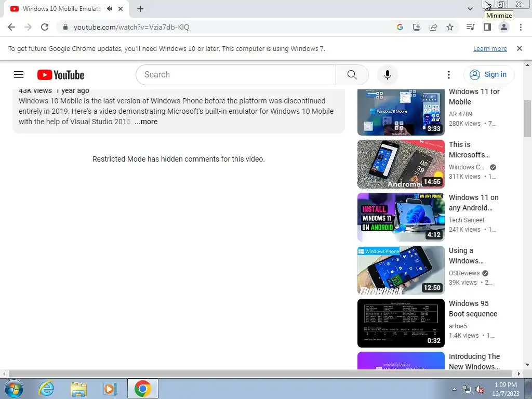Open 'Windows 11 on any Android' video title

click(474, 203)
